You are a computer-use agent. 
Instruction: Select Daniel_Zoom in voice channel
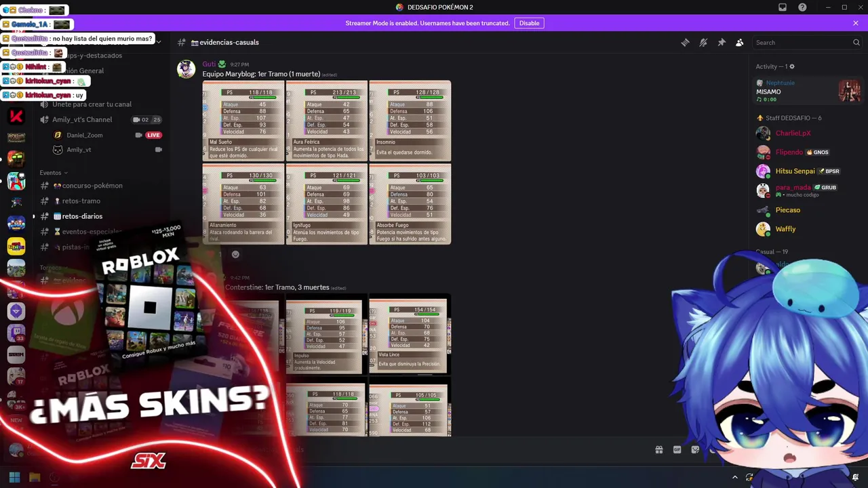pos(84,135)
